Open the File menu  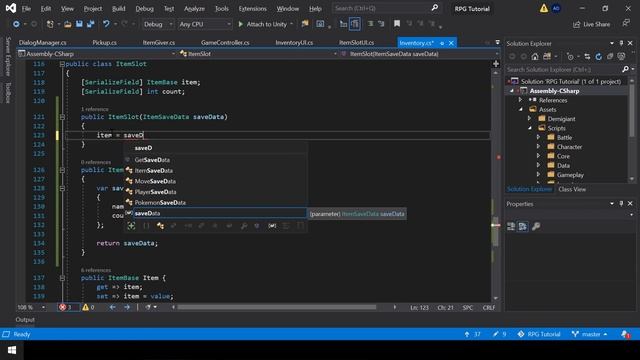26,9
